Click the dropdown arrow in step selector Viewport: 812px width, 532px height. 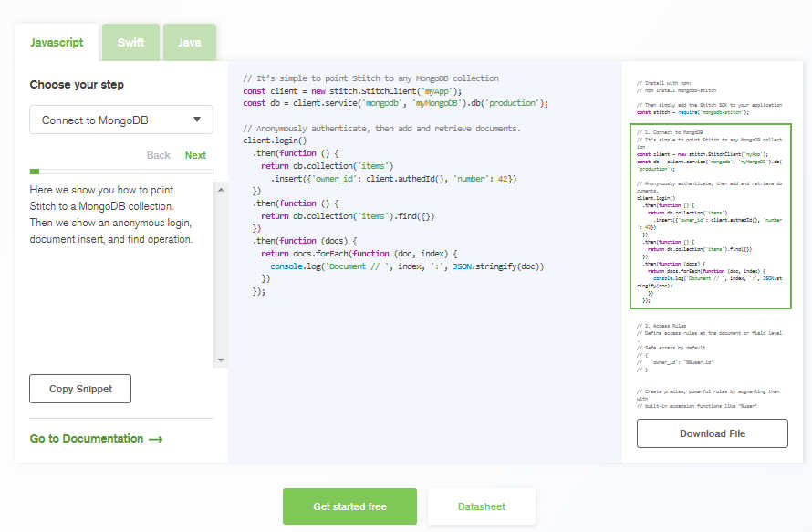coord(197,120)
